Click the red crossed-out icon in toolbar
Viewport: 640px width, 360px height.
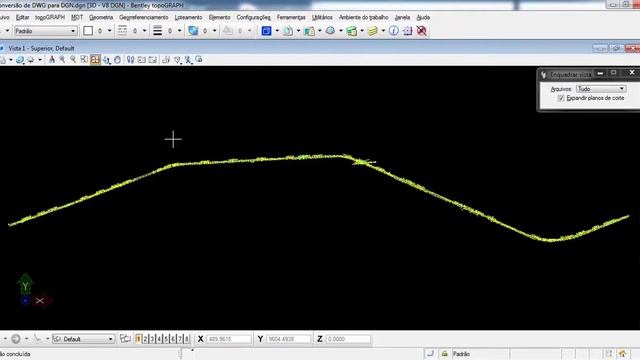pos(422,31)
